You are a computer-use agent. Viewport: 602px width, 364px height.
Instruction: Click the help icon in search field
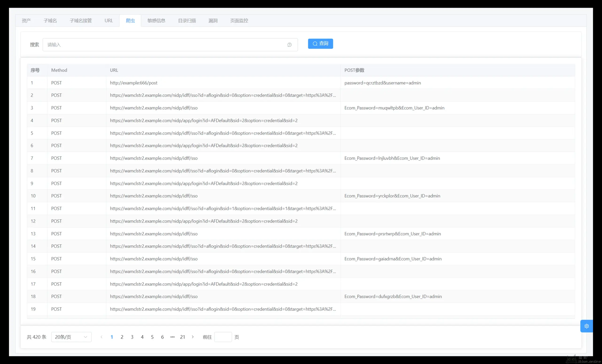pos(289,45)
